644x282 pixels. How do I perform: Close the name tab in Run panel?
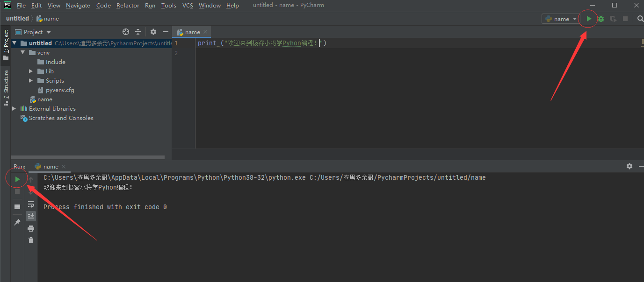click(x=64, y=167)
